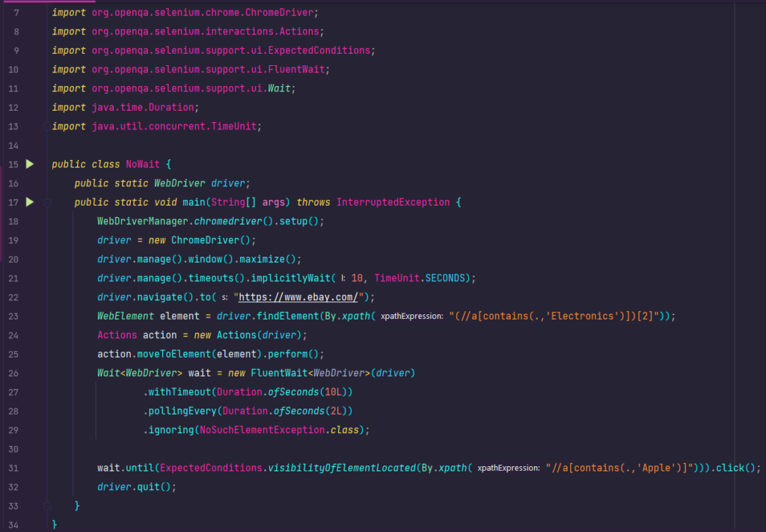Click the run icon beside class NoWait

click(x=30, y=164)
